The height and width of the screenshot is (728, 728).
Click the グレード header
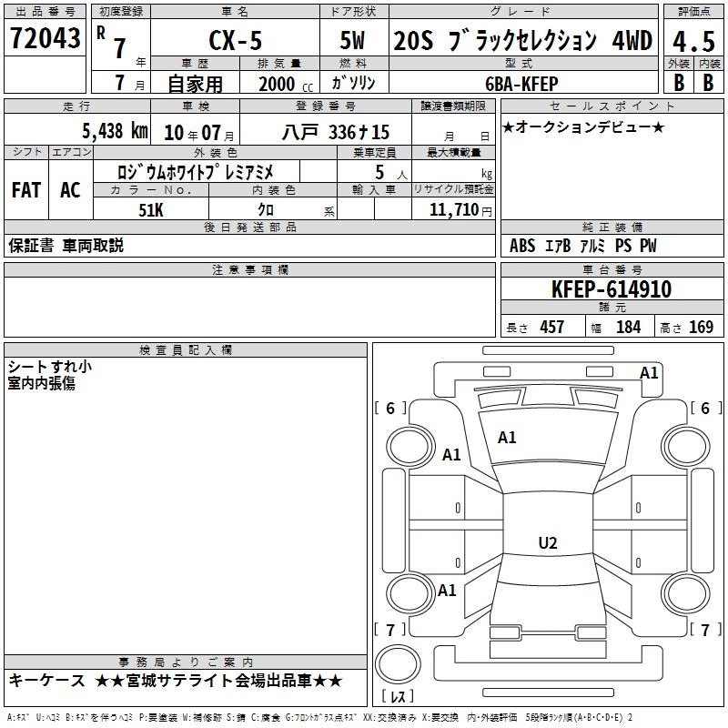point(523,11)
